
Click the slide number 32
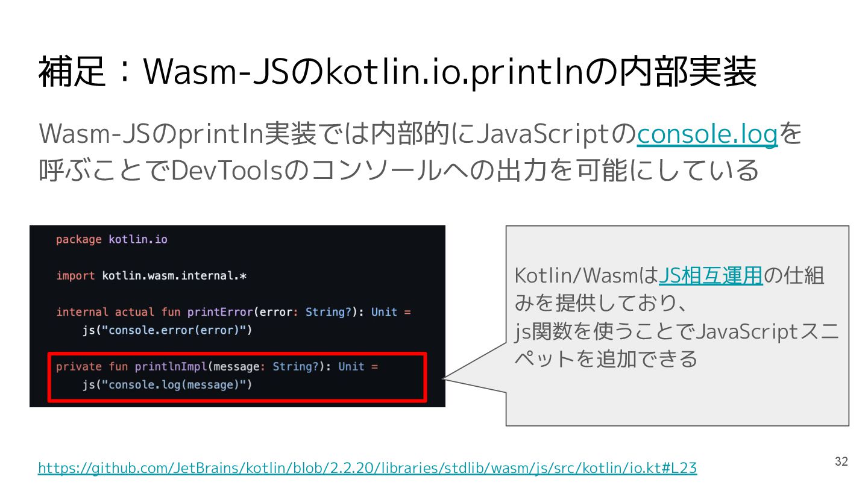pyautogui.click(x=841, y=462)
